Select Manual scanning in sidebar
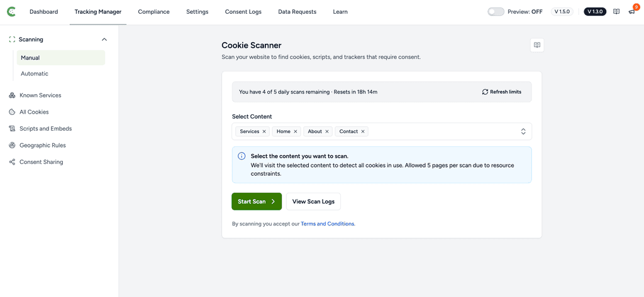The image size is (644, 297). coord(61,58)
